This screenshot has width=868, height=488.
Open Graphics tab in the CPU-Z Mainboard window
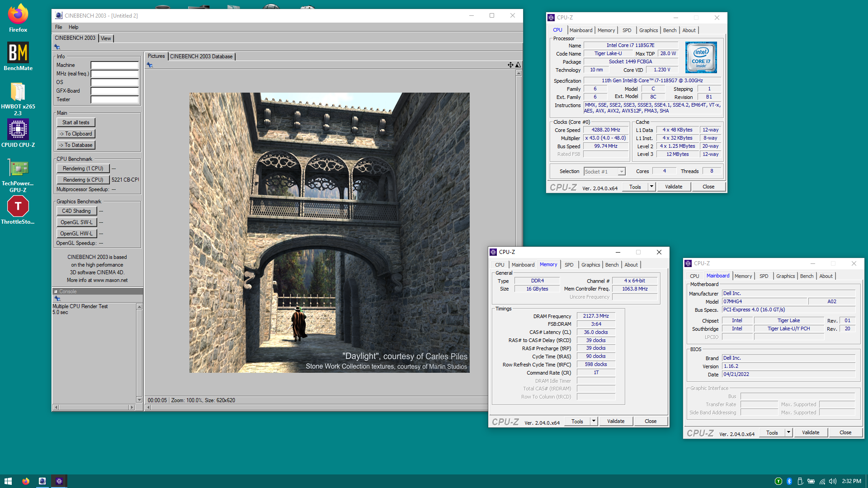[785, 276]
